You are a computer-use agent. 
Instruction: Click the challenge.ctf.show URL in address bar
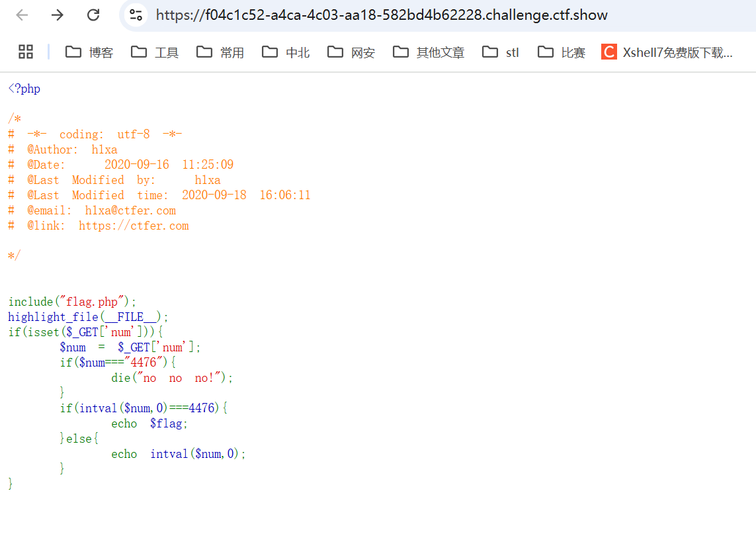point(382,15)
